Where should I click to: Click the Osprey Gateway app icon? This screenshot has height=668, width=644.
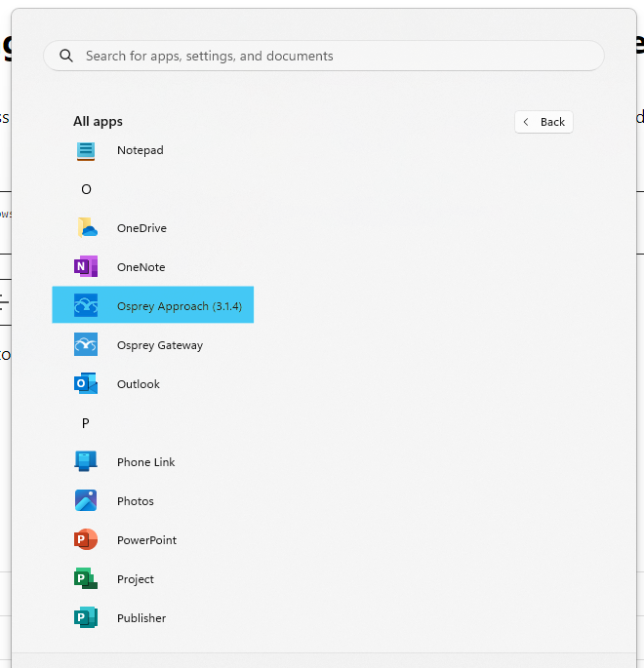(x=86, y=344)
